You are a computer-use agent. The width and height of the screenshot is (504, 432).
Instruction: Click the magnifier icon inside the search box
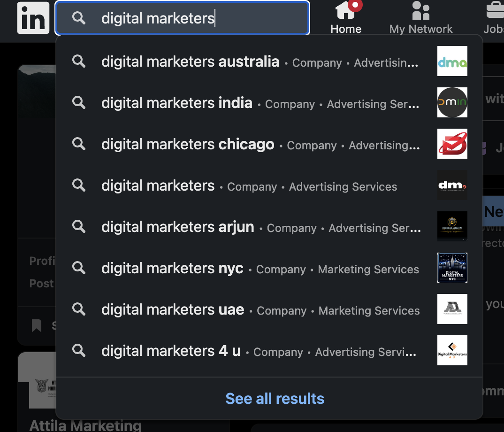coord(79,18)
